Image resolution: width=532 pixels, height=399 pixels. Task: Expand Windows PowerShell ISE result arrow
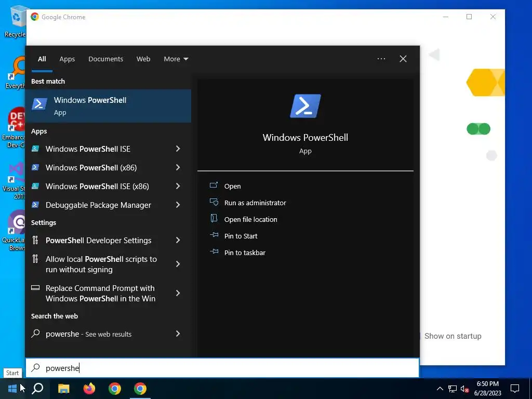pos(178,149)
